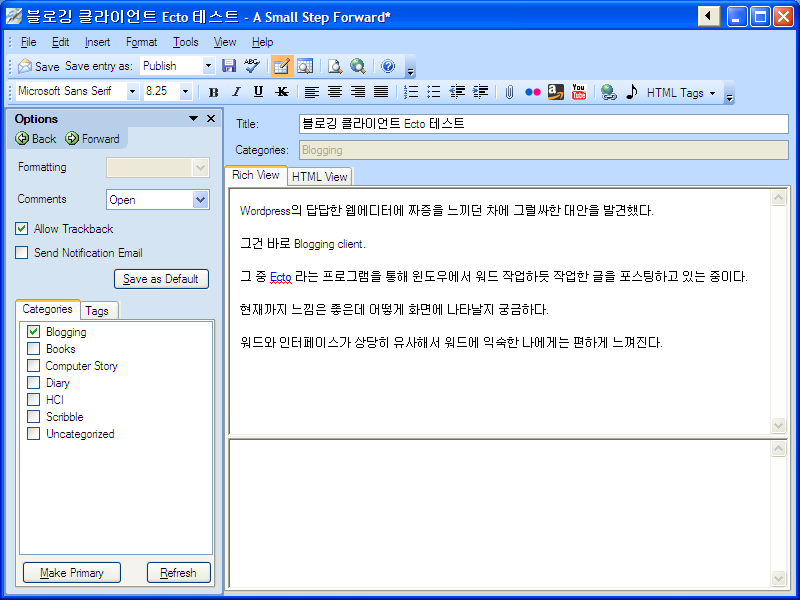The image size is (800, 600).
Task: Click the paperclip attachment icon
Action: (x=508, y=92)
